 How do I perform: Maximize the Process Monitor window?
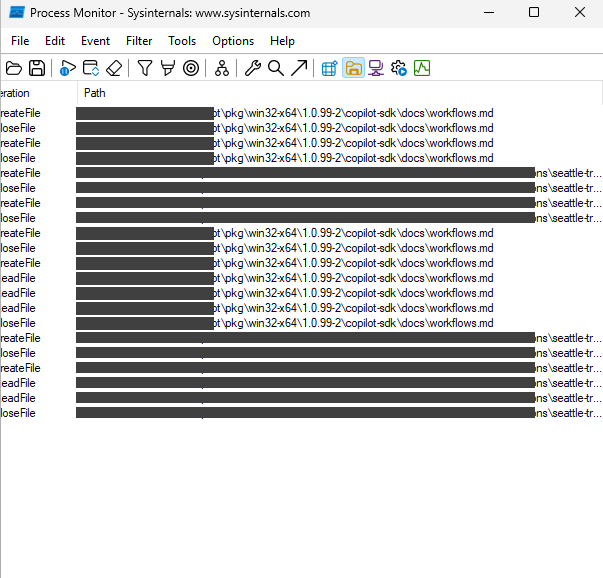coord(534,13)
